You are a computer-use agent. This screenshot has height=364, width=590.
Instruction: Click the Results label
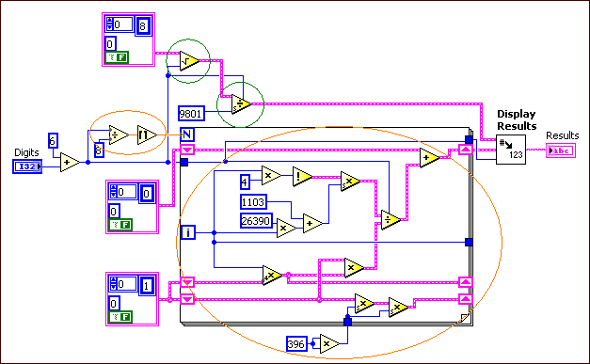click(x=563, y=135)
